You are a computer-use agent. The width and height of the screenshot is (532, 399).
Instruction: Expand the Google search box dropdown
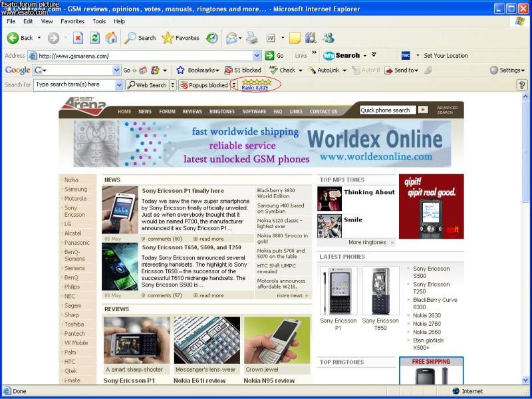coord(116,70)
